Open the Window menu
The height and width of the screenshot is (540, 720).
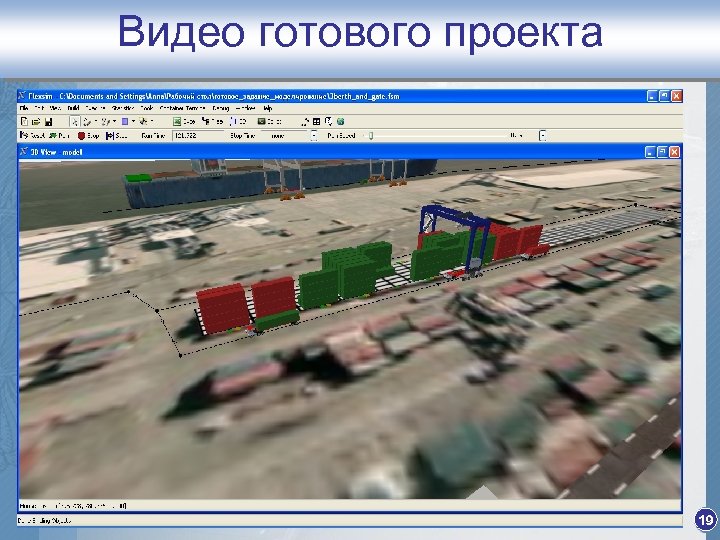246,108
